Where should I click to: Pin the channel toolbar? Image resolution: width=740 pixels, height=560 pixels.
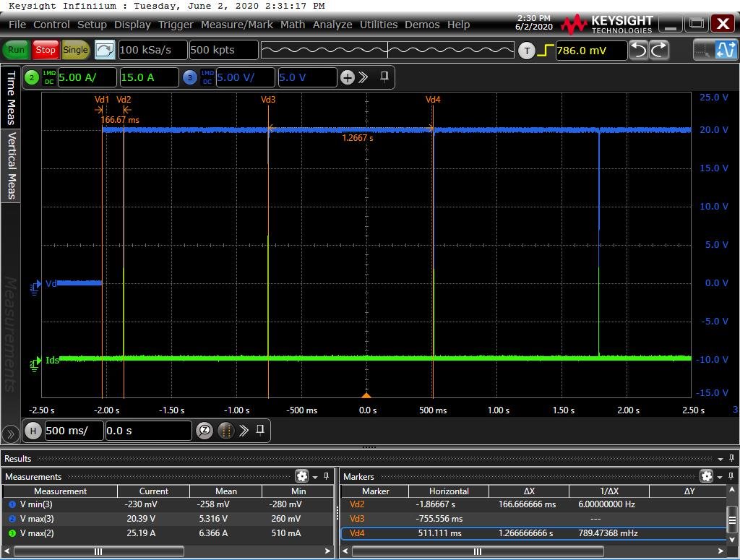point(384,77)
